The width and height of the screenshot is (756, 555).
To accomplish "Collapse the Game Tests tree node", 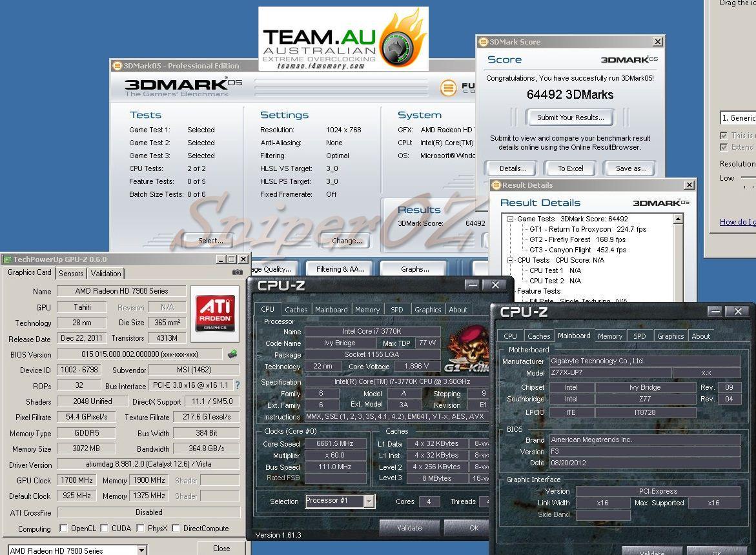I will click(510, 219).
